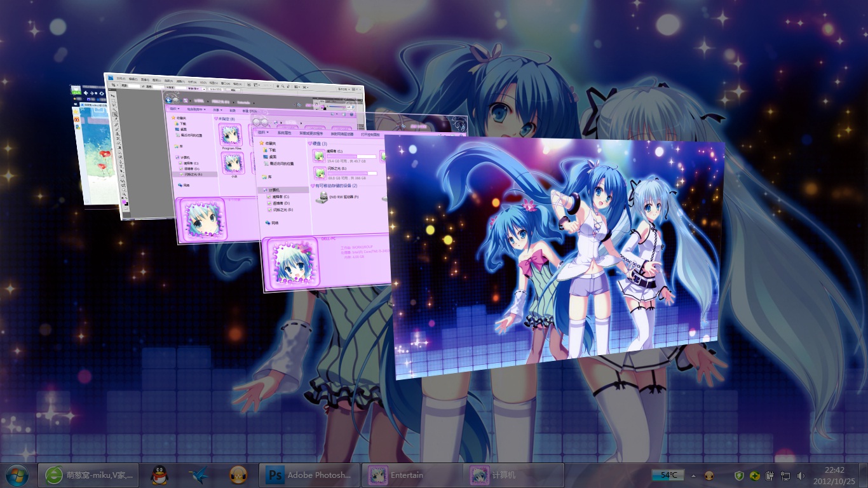Click 映射网络驱动器 in the 计算机 window
This screenshot has height=488, width=868.
(342, 133)
